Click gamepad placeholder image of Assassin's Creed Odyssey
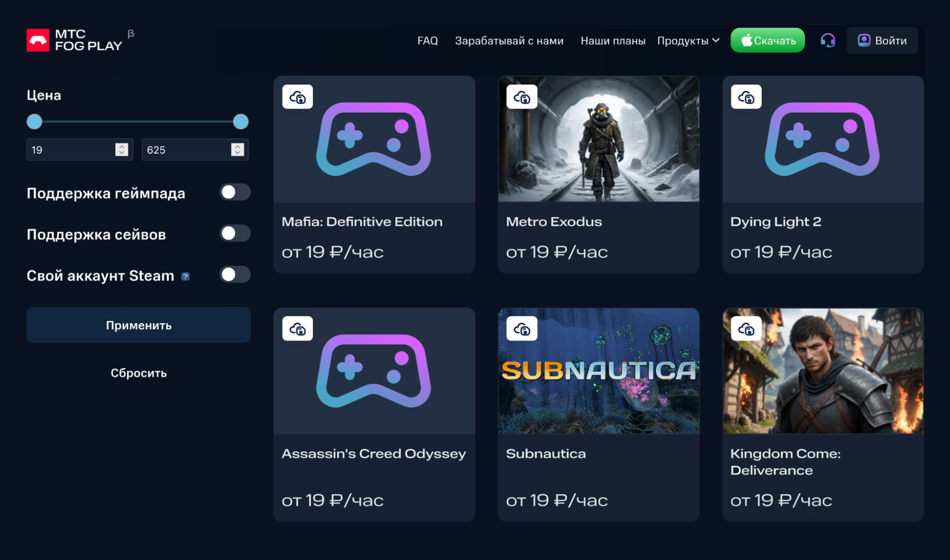Viewport: 950px width, 560px height. 374,371
